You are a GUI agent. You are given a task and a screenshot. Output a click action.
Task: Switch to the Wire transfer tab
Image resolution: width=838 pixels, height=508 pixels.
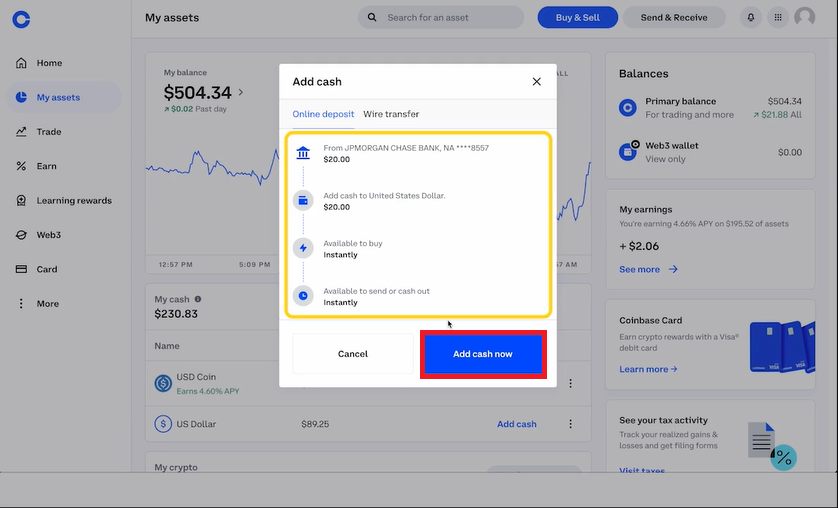391,114
